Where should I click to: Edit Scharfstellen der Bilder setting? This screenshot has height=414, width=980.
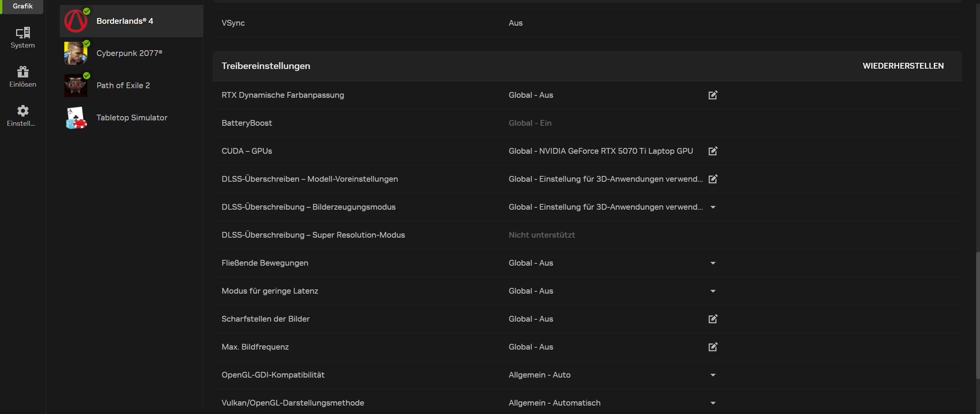[x=713, y=319]
